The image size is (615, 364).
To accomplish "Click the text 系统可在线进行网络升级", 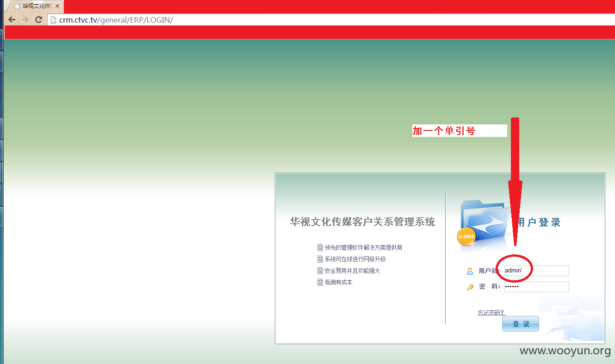I will 355,259.
